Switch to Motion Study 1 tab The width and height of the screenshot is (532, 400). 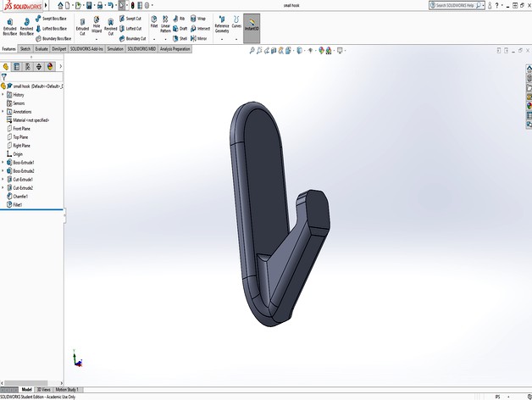click(x=67, y=389)
